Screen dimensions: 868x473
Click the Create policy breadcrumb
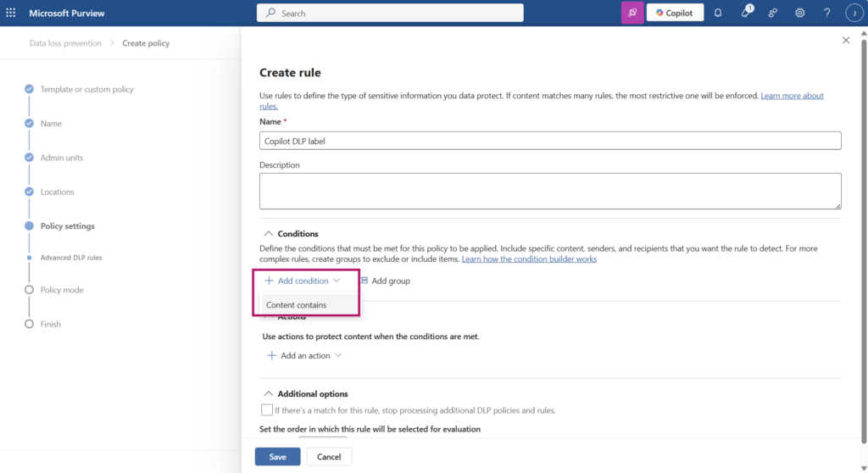(x=146, y=43)
